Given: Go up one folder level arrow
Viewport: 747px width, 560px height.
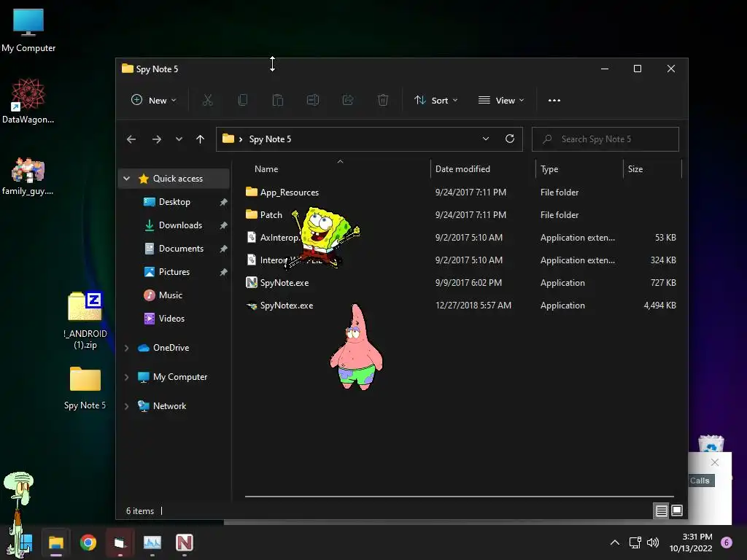Looking at the screenshot, I should pyautogui.click(x=200, y=139).
